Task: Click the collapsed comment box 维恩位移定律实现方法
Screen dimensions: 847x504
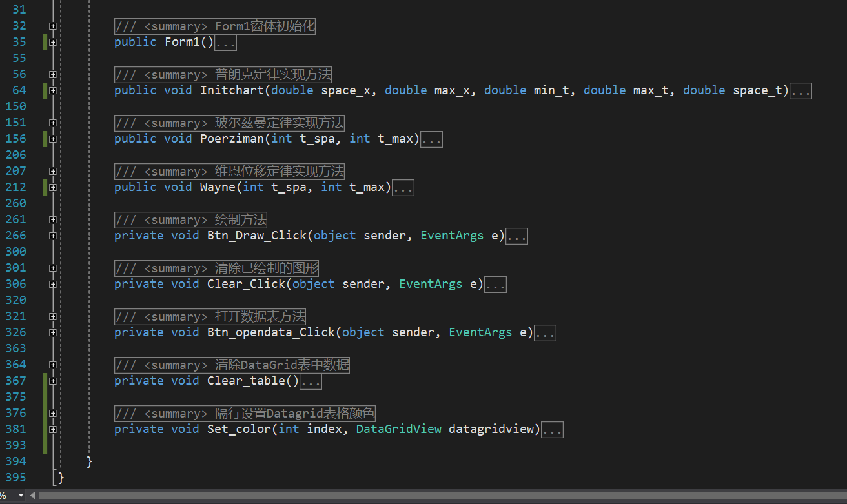Action: 230,172
